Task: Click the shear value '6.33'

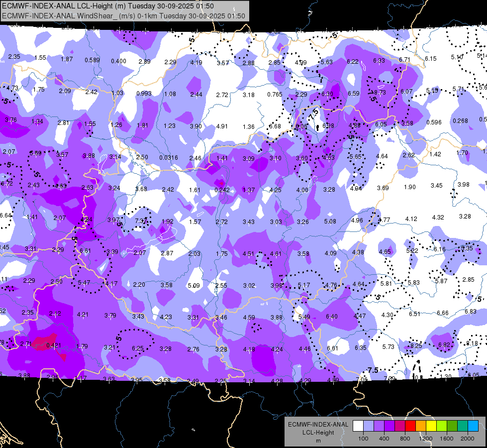Action: pos(379,60)
